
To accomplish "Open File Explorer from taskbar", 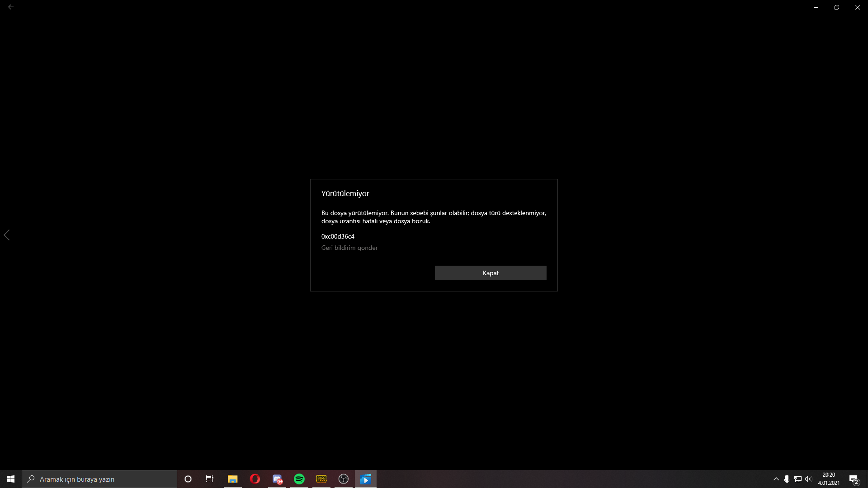I will pos(232,479).
